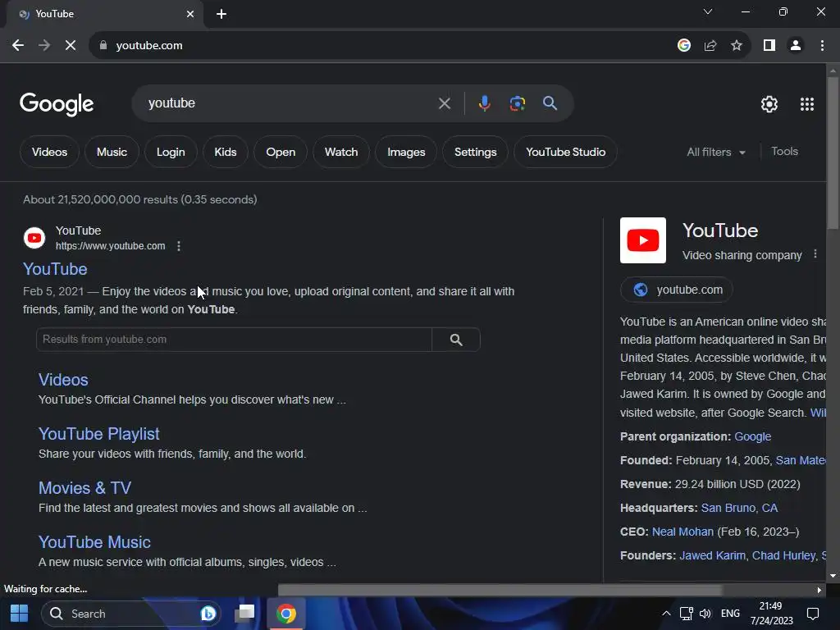Go to the Google logo home link
Image resolution: width=840 pixels, height=630 pixels.
pos(57,104)
